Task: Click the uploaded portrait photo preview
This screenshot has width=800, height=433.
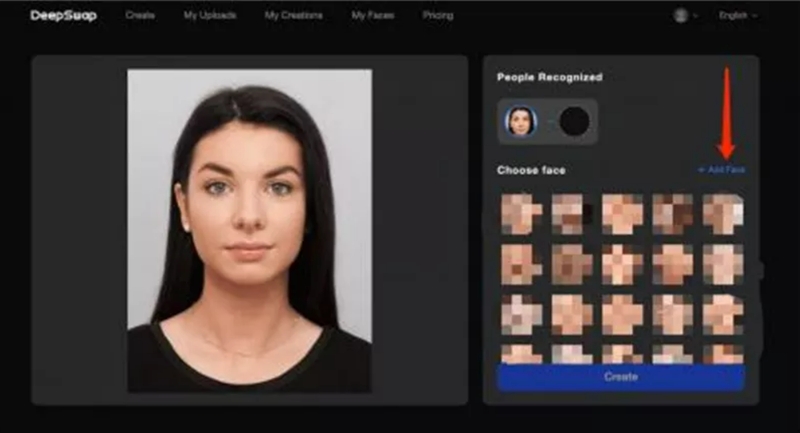Action: (x=249, y=231)
